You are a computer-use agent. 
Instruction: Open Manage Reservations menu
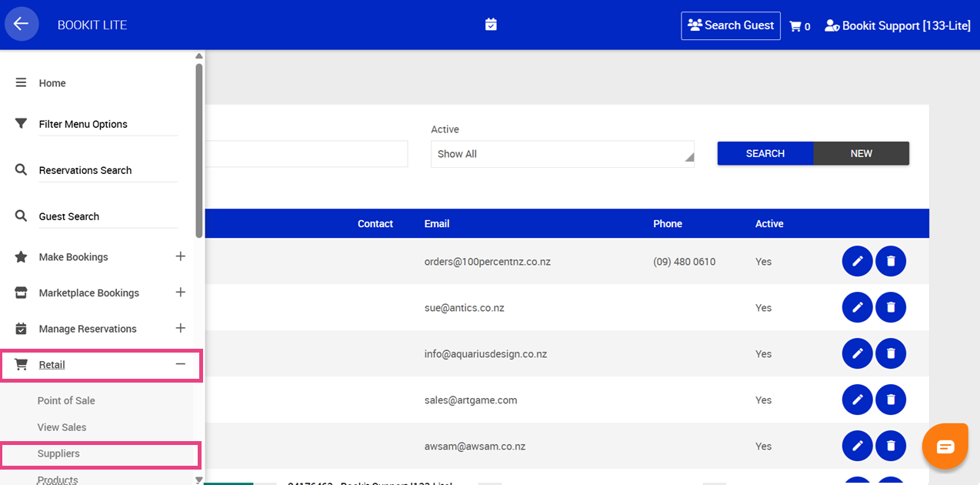88,329
